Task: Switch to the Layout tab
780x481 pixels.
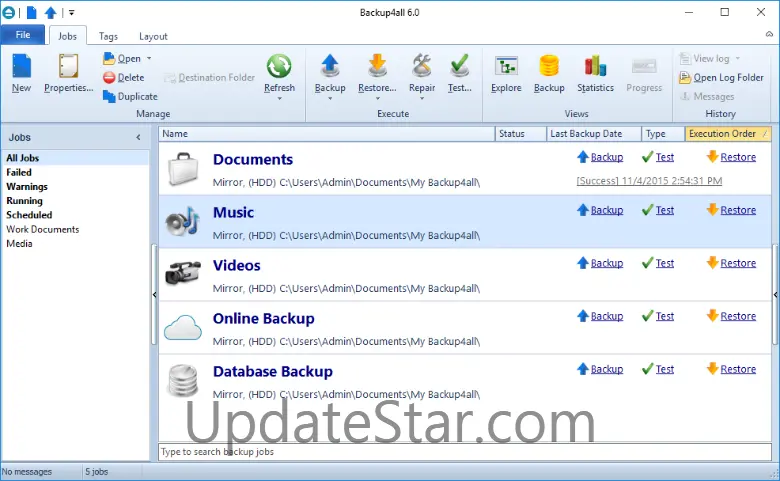Action: (153, 36)
